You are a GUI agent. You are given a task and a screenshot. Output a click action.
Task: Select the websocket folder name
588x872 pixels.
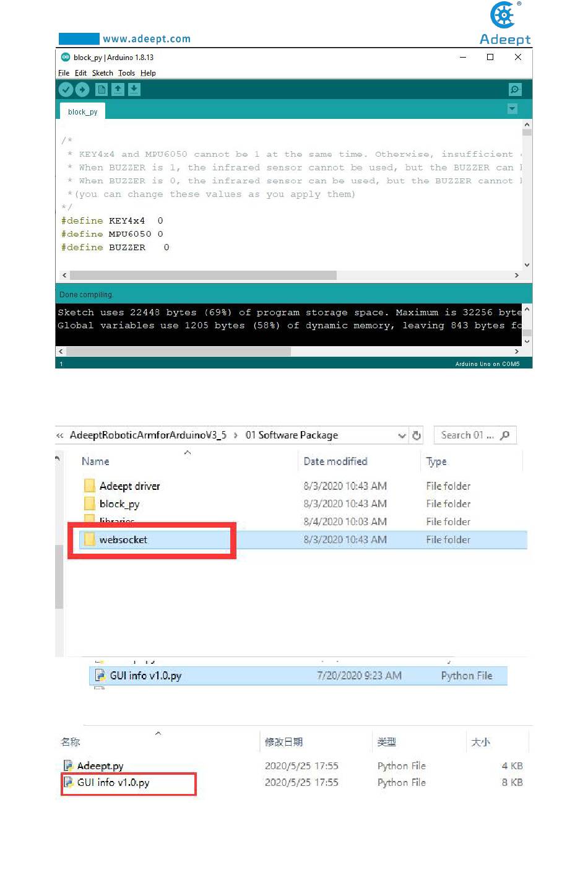click(123, 540)
